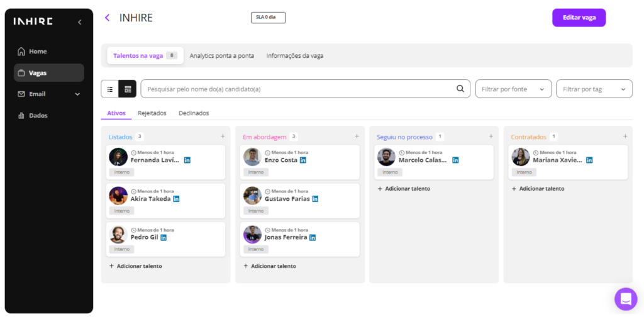Open Home in the sidebar
The height and width of the screenshot is (319, 644).
pos(49,52)
